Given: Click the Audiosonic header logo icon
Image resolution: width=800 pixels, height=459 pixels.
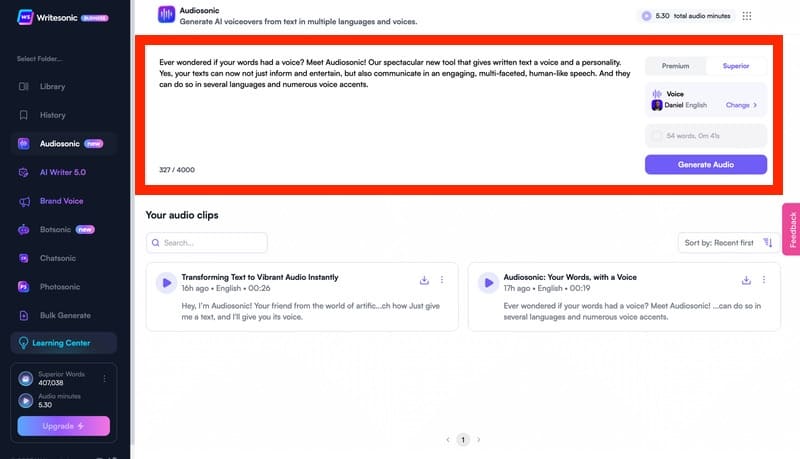Looking at the screenshot, I should [166, 15].
